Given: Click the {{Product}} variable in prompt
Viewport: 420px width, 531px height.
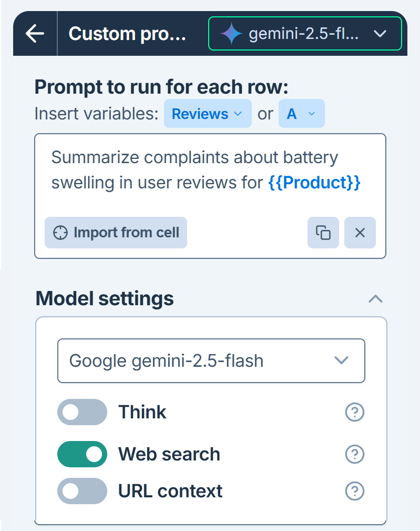Looking at the screenshot, I should [x=314, y=183].
